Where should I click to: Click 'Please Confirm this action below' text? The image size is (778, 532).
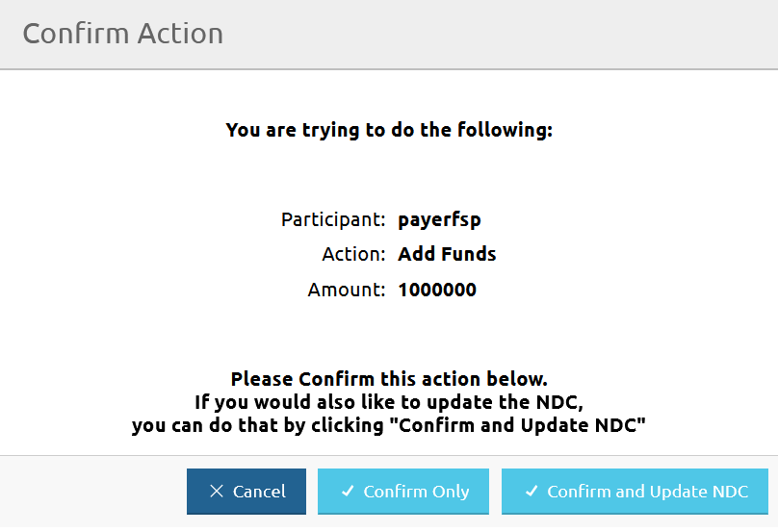[x=389, y=378]
